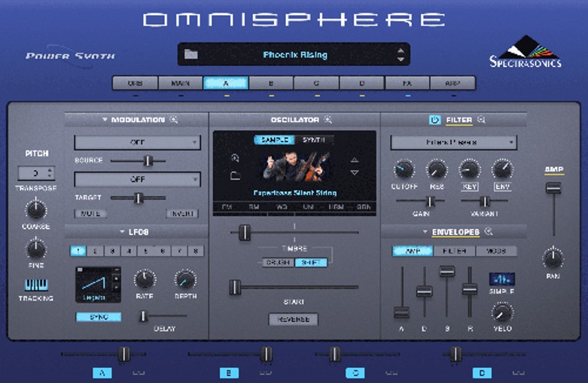Switch to the layer C tab
The height and width of the screenshot is (383, 588).
(316, 83)
